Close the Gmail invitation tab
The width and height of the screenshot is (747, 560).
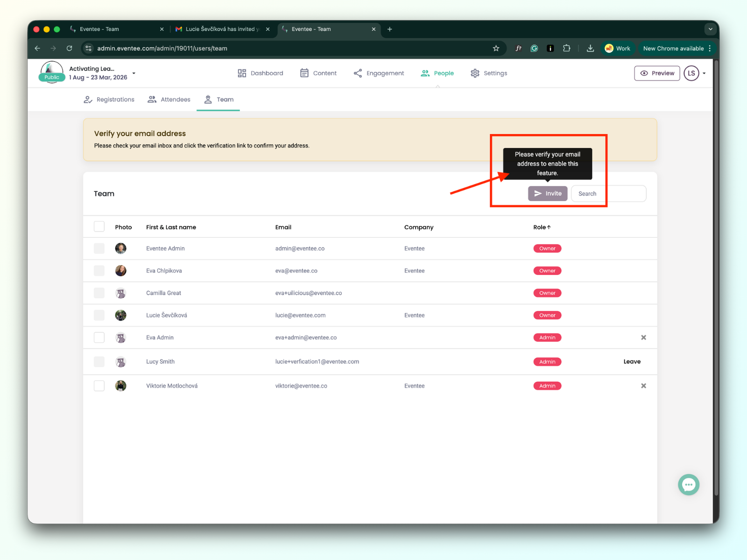268,29
